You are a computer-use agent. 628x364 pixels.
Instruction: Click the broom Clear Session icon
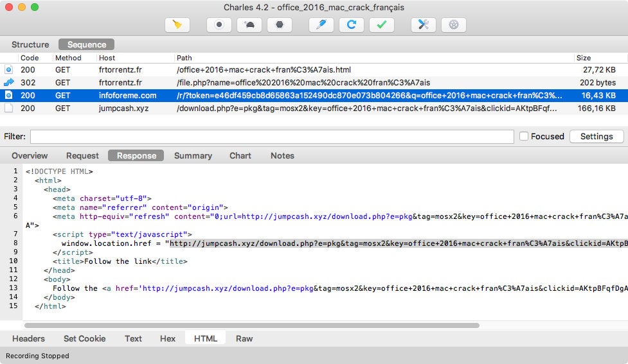pos(177,25)
